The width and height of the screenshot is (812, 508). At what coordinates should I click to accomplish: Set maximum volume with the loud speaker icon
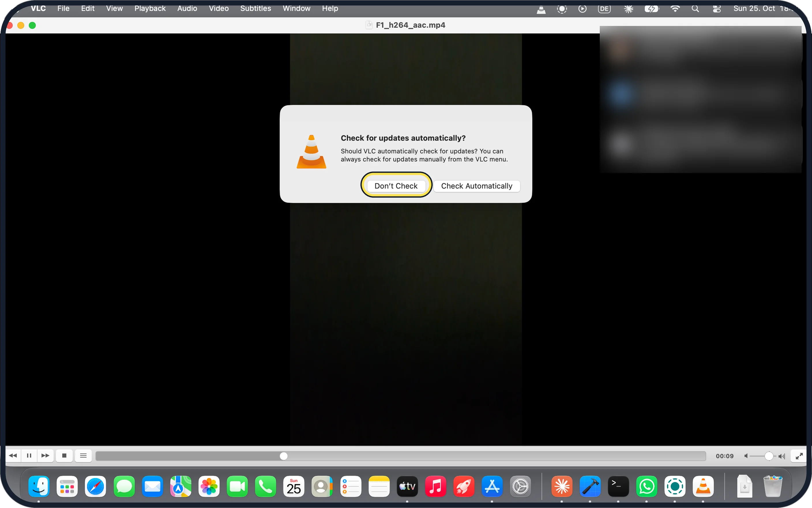pos(782,456)
